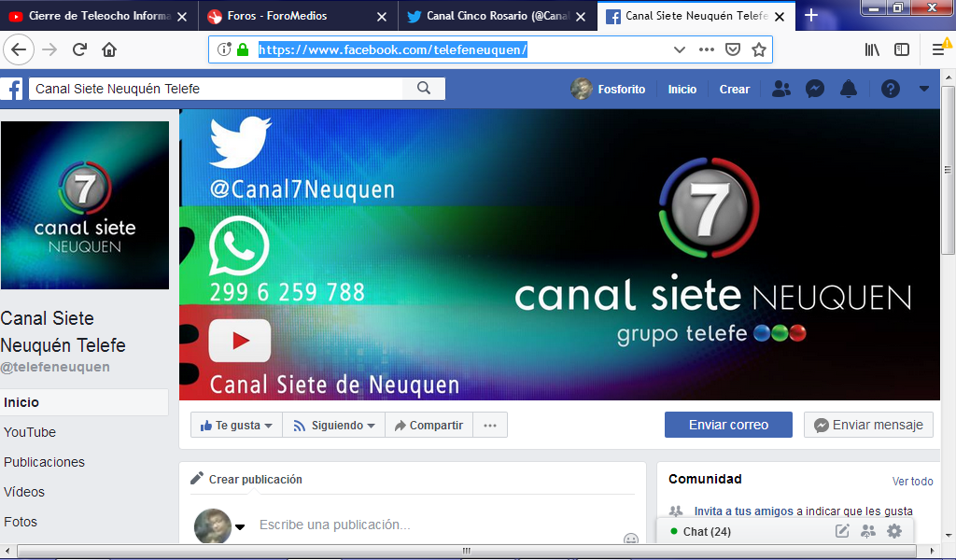
Task: Show site information icon in address bar
Action: (224, 50)
